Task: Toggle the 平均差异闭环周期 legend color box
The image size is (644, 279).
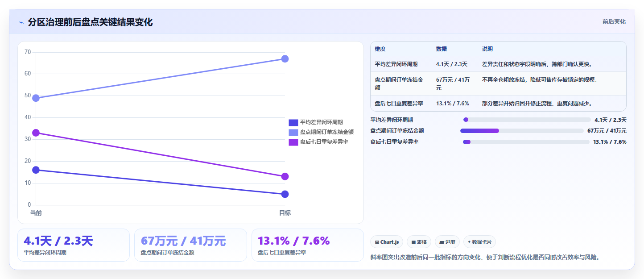Action: (293, 122)
